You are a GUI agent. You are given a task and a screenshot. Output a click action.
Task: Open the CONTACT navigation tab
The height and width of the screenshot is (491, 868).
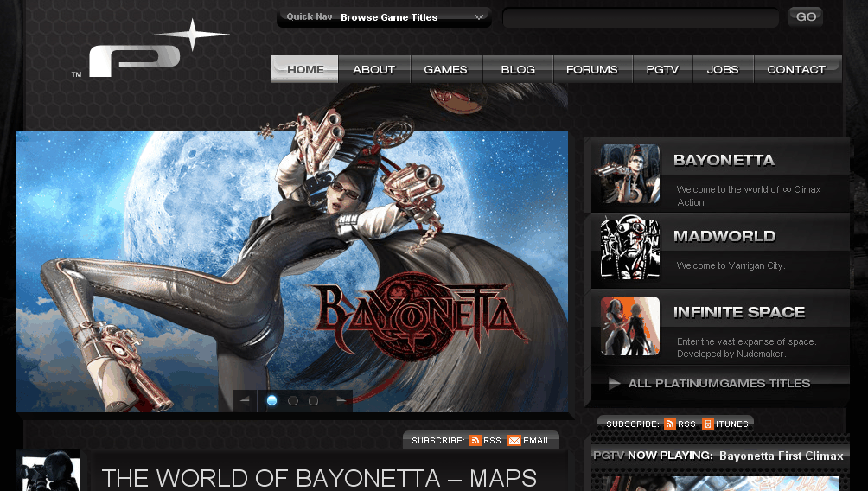[x=796, y=69]
